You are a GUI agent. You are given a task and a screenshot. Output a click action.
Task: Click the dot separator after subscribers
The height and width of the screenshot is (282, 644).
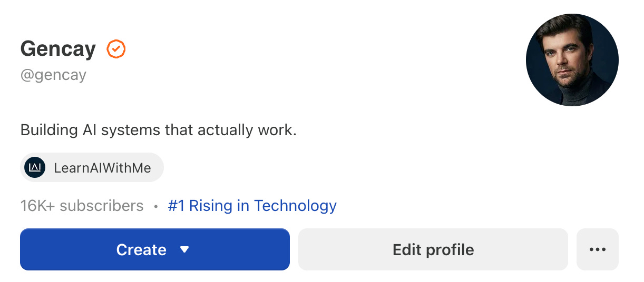click(x=155, y=207)
